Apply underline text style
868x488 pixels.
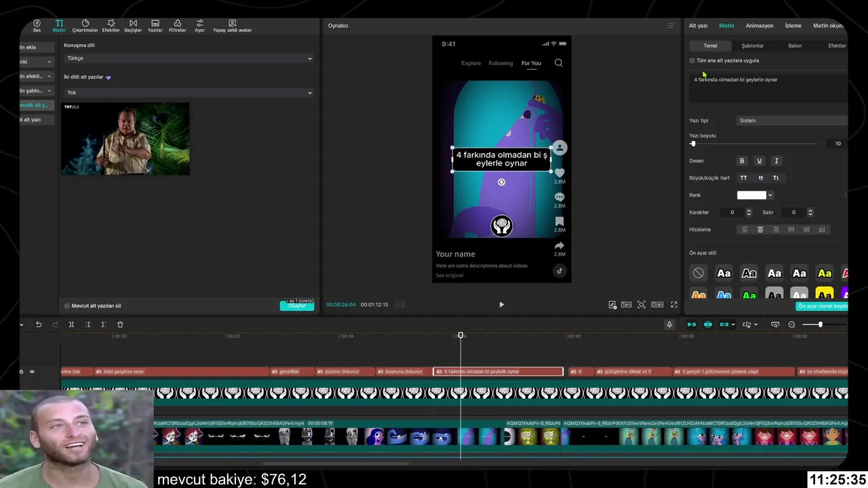[759, 161]
